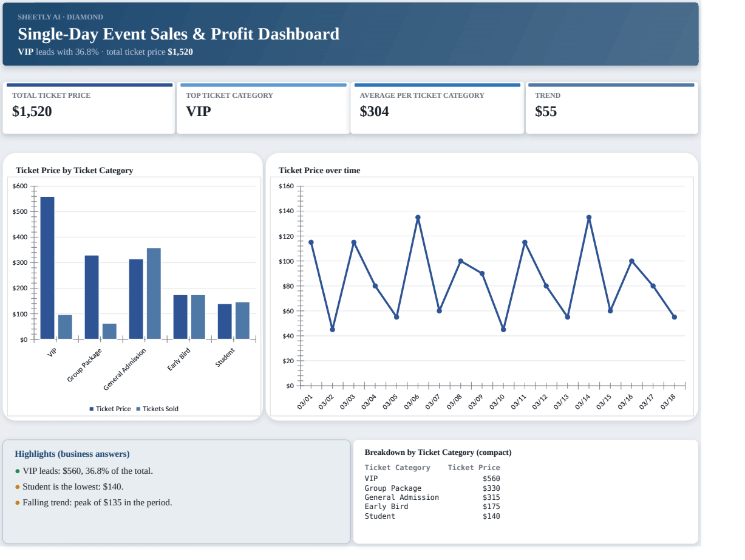
Task: Click the header subtitle mentioning 36.8%
Action: (105, 52)
